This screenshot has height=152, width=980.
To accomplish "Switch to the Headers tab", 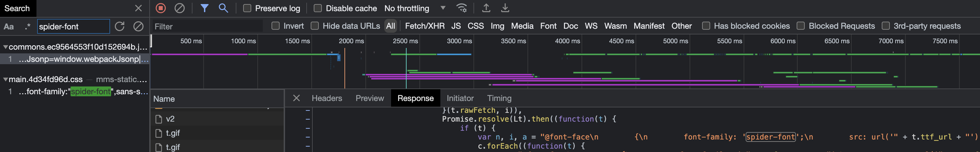I will [327, 98].
